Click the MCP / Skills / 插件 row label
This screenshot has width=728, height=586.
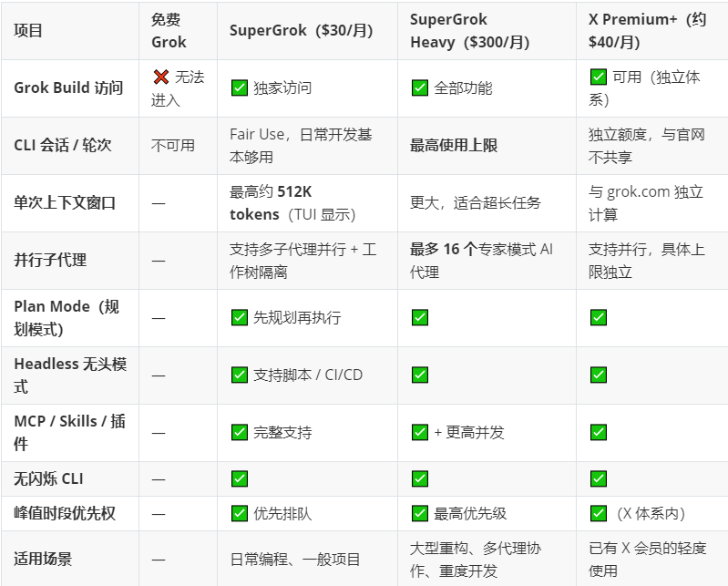pyautogui.click(x=69, y=432)
